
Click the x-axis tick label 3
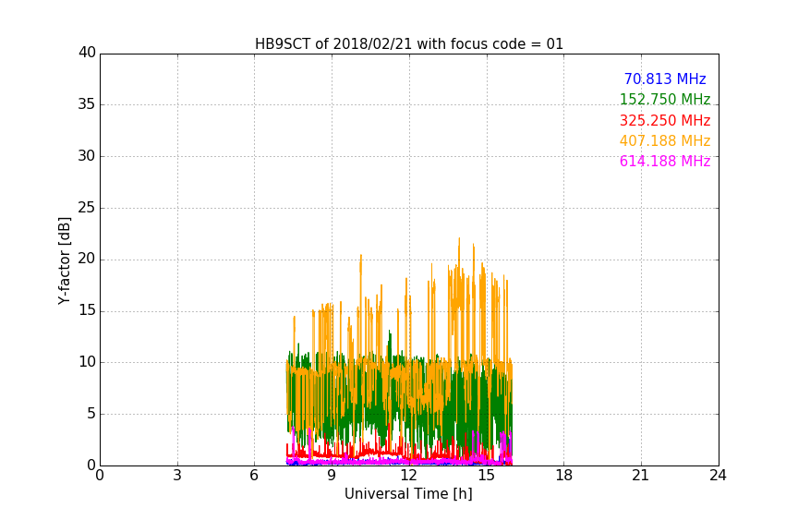(x=177, y=476)
